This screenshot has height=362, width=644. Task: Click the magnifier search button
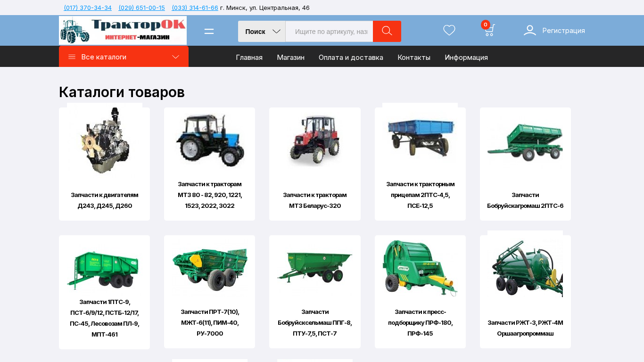point(387,31)
